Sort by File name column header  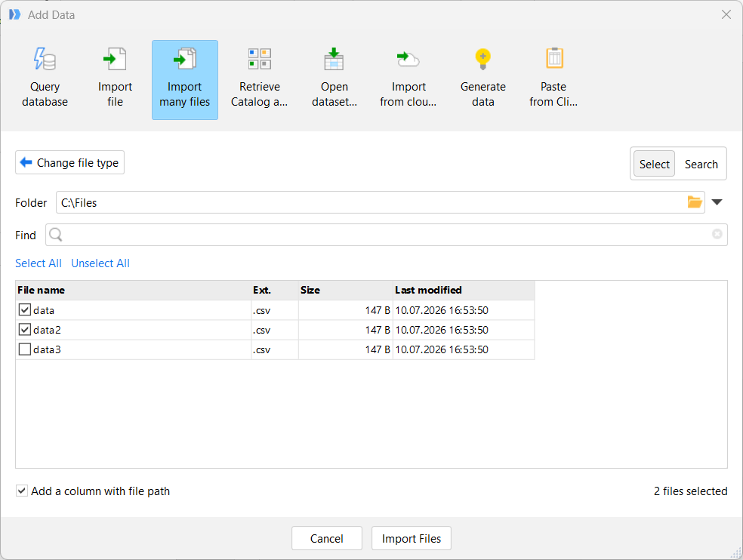133,290
